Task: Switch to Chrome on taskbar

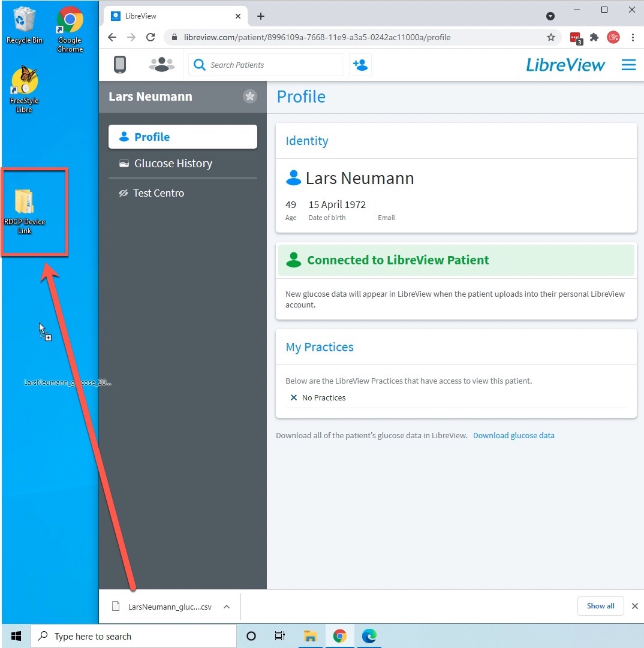Action: (x=340, y=636)
